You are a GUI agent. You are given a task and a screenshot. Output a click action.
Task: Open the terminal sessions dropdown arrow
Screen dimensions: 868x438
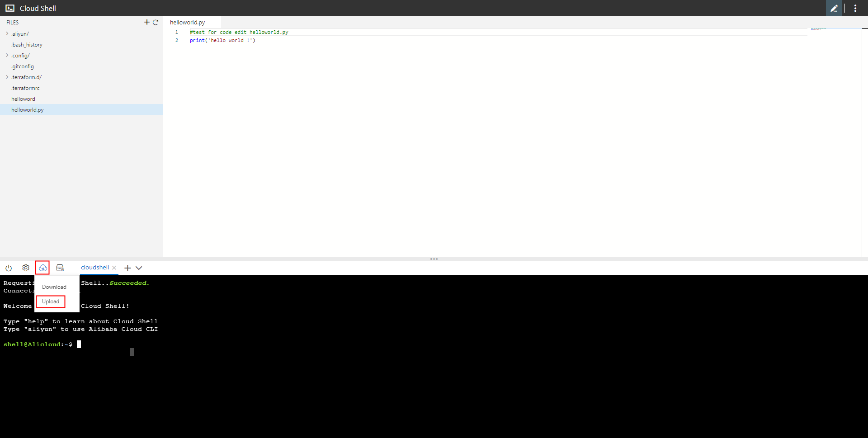pyautogui.click(x=139, y=268)
